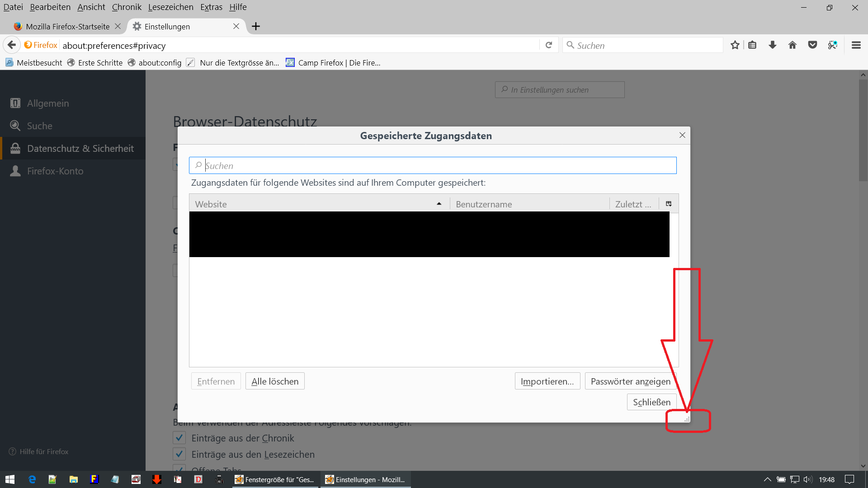Viewport: 868px width, 488px height.
Task: Click the bookmark star icon
Action: pyautogui.click(x=735, y=45)
